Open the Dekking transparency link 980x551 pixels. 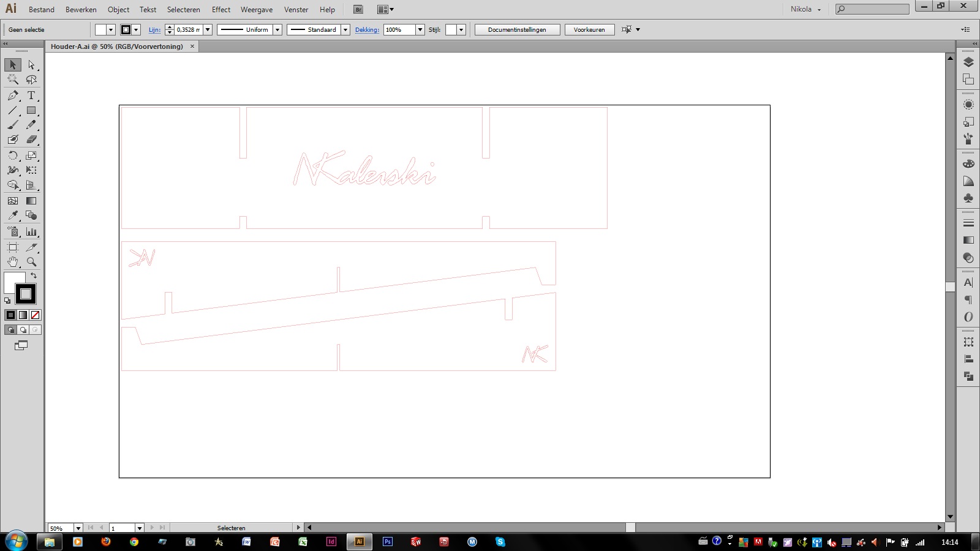367,29
